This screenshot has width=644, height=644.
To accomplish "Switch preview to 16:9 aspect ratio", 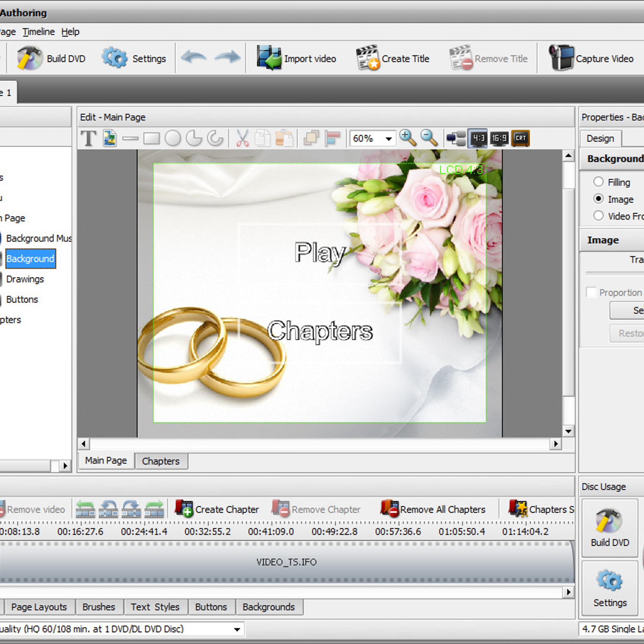I will (499, 138).
